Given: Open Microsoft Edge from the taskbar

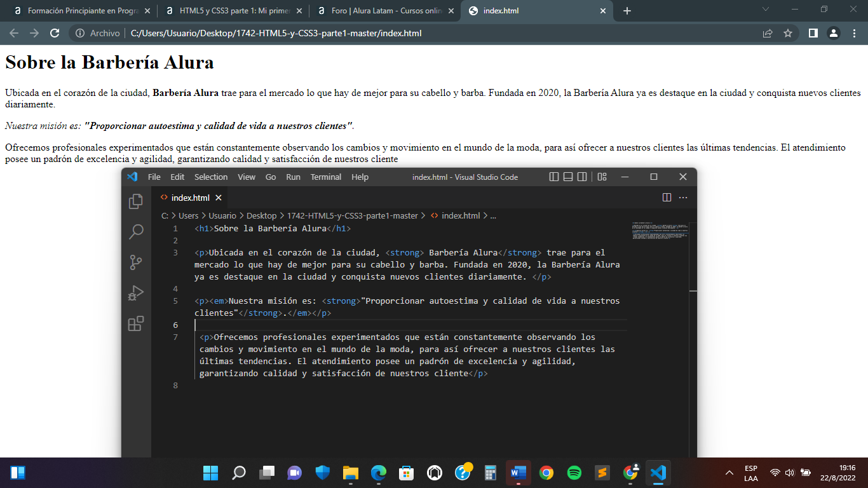Looking at the screenshot, I should coord(378,473).
